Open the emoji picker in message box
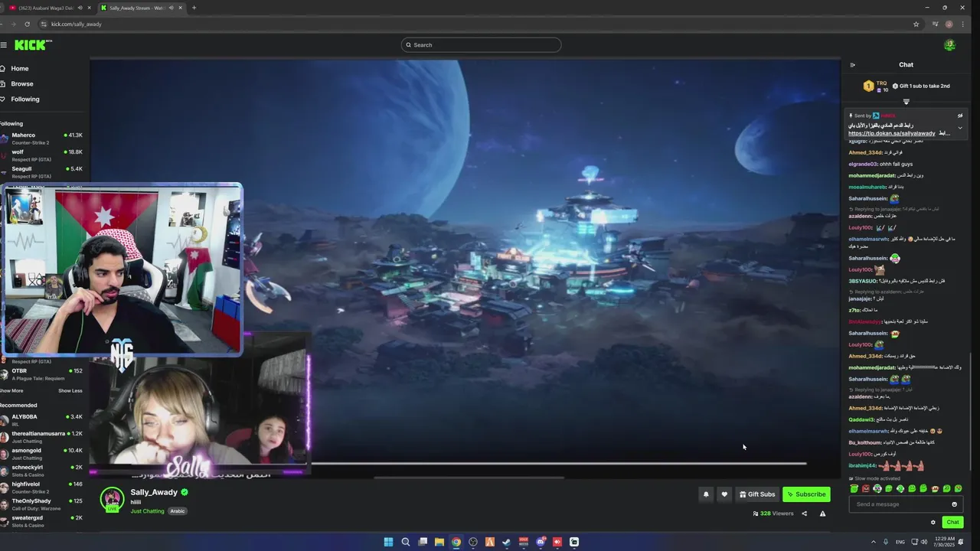Image resolution: width=980 pixels, height=551 pixels. click(x=954, y=504)
